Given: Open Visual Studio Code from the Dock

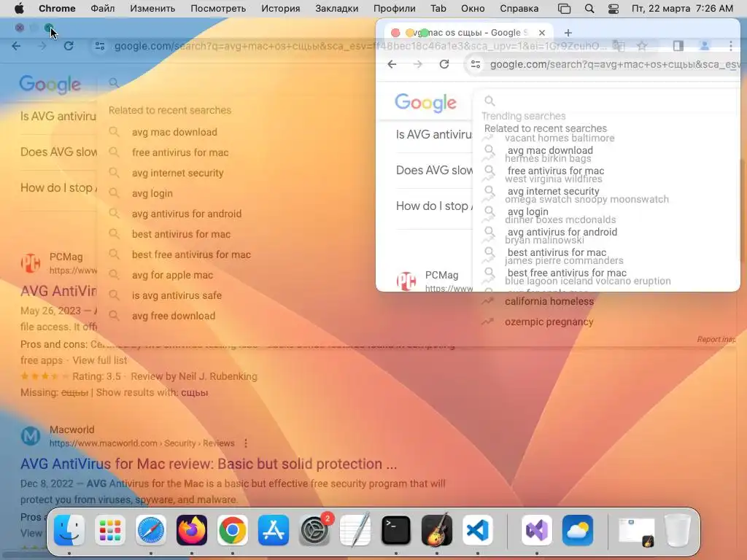Looking at the screenshot, I should pos(477,530).
